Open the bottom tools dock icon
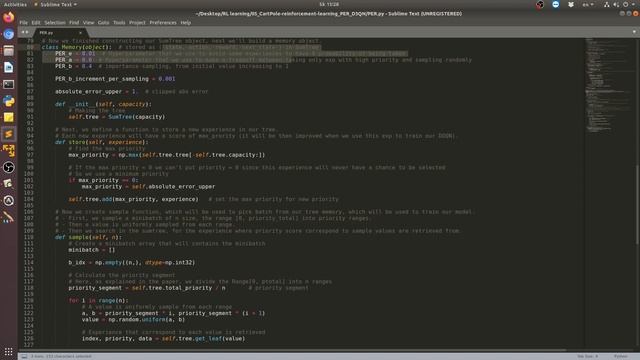Screen dimensions: 640x360 9,217
